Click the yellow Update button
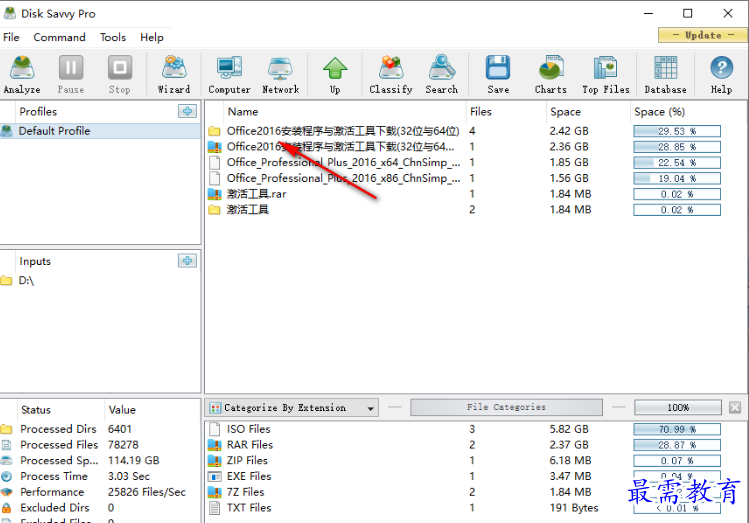Viewport: 749px width, 523px height. (703, 35)
